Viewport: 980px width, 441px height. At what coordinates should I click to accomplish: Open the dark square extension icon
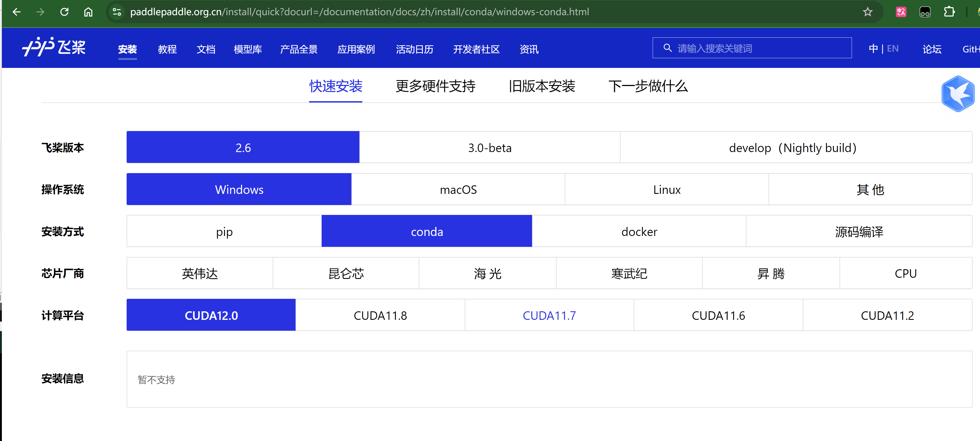point(925,12)
